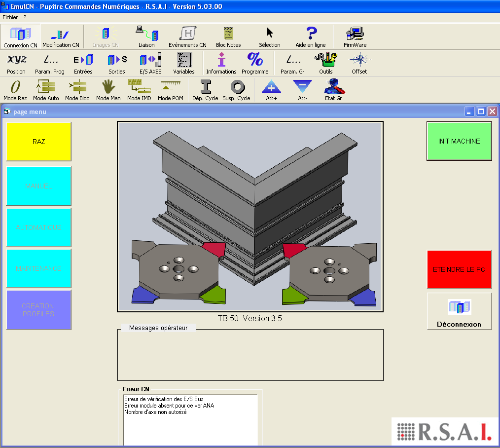
Task: Open the Offset settings
Action: point(359,64)
